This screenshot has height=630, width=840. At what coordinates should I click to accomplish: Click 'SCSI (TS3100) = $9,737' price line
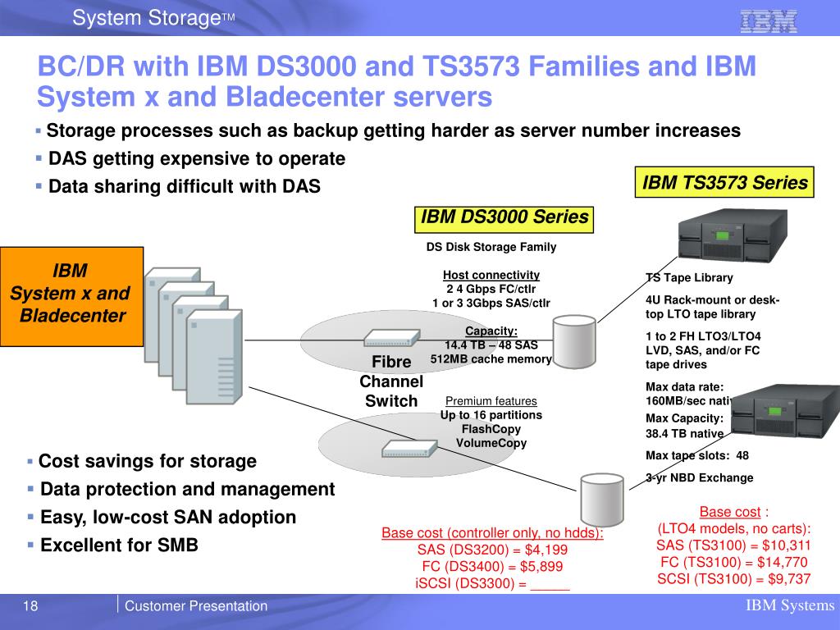733,578
